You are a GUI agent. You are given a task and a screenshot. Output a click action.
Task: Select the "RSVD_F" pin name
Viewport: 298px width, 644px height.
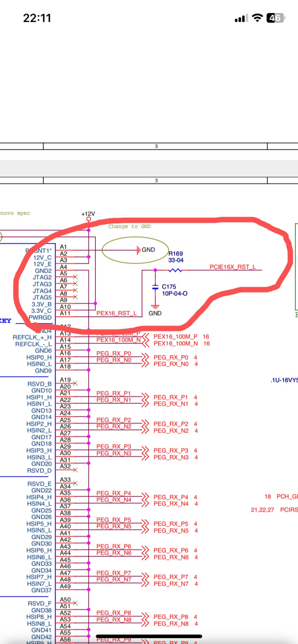(x=40, y=604)
